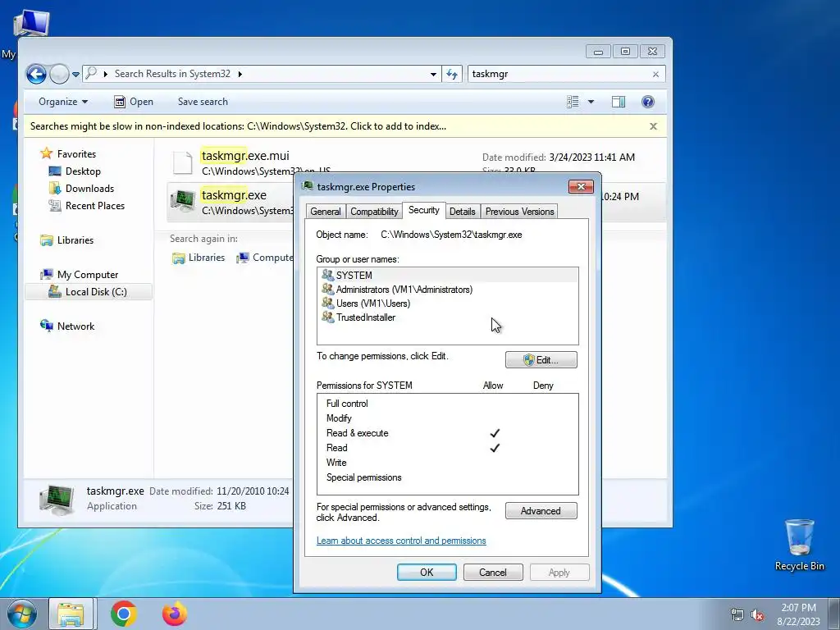The width and height of the screenshot is (840, 630).
Task: Click Cancel in the Properties dialog
Action: (493, 573)
